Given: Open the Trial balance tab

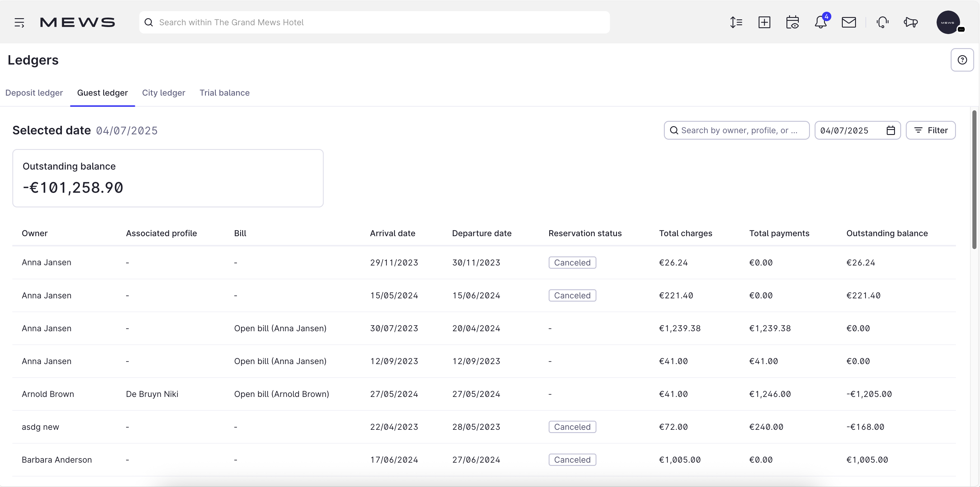Looking at the screenshot, I should [224, 93].
